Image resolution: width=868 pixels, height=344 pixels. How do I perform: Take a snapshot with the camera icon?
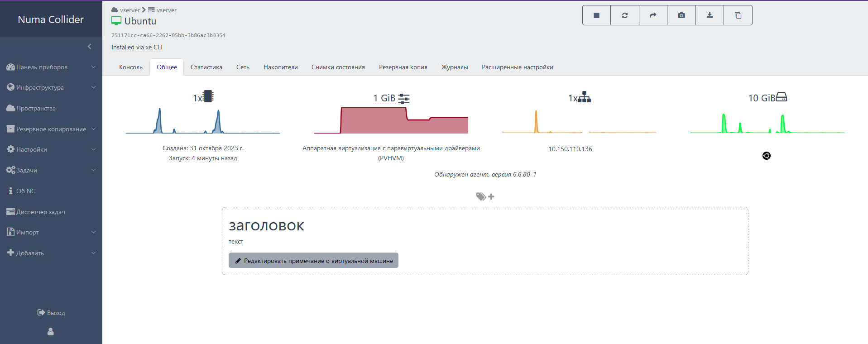click(x=681, y=15)
